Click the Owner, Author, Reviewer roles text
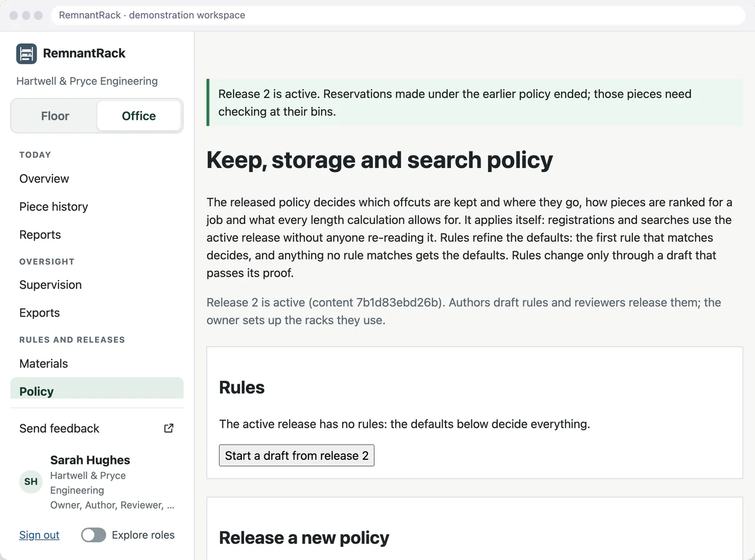 click(x=112, y=505)
